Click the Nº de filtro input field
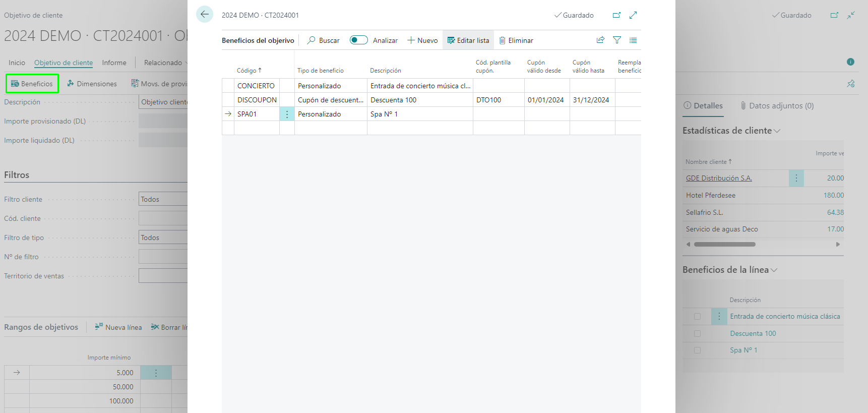868x413 pixels. pos(163,257)
